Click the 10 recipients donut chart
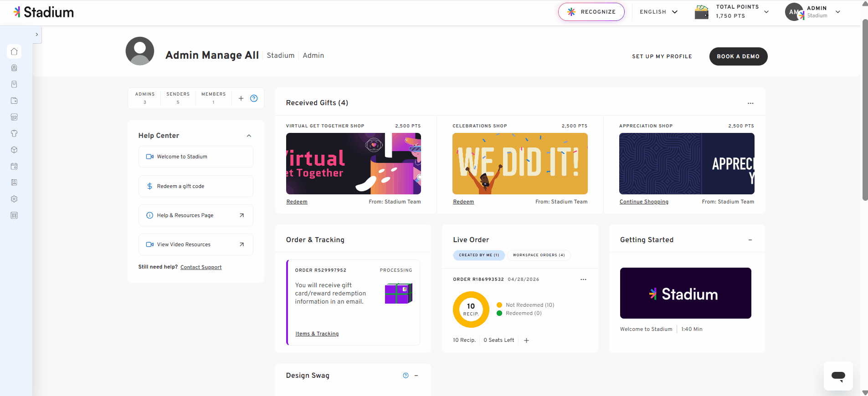This screenshot has height=396, width=868. pos(471,310)
